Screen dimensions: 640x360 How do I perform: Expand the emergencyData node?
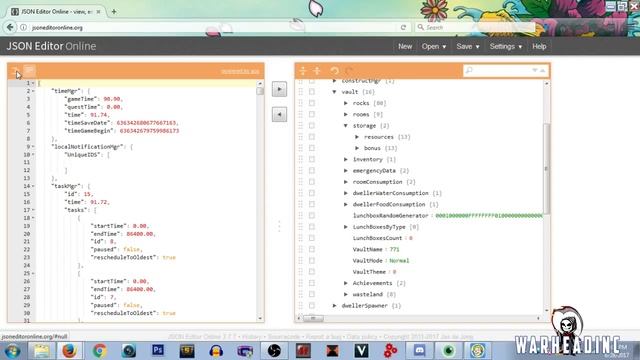(346, 171)
